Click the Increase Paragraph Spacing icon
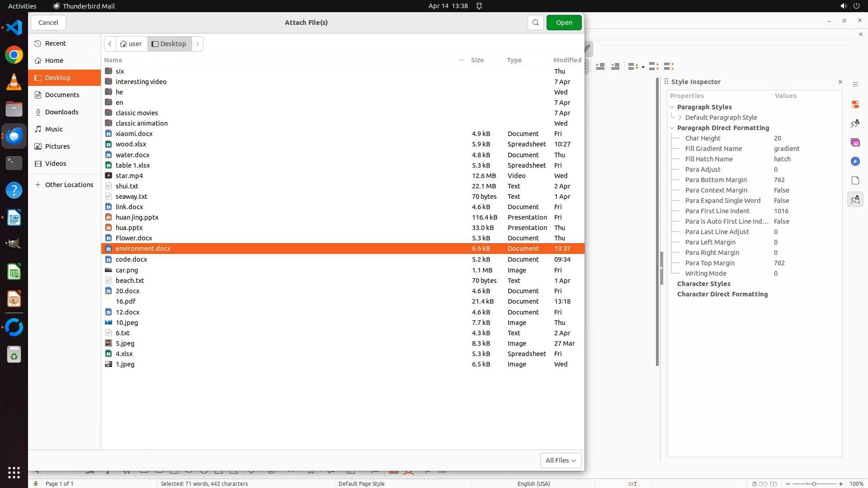This screenshot has height=488, width=868. click(x=654, y=66)
